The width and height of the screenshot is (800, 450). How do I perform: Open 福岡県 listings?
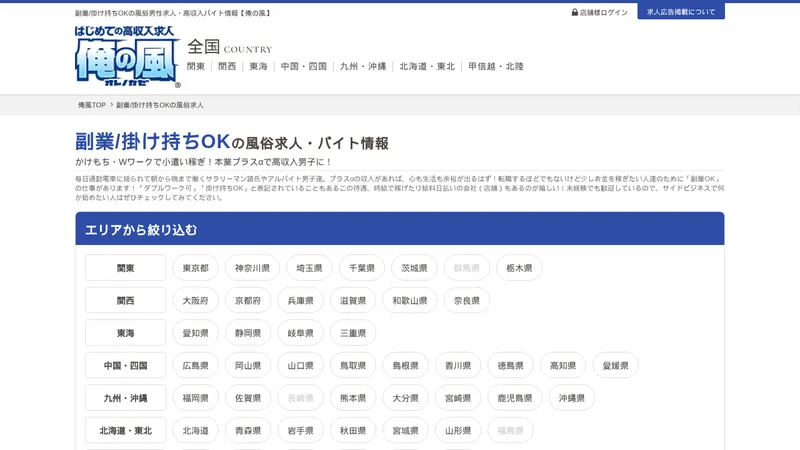(195, 398)
